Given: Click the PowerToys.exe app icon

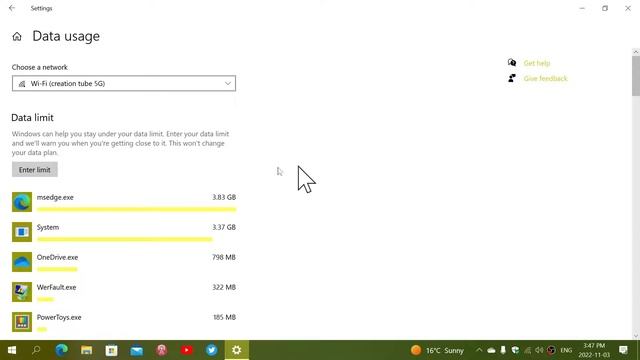Looking at the screenshot, I should click(x=22, y=322).
